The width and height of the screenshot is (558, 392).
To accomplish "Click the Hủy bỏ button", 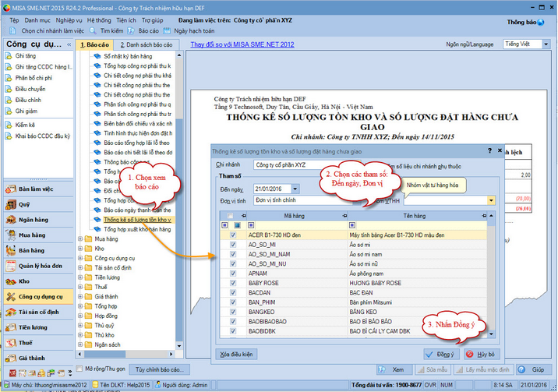I will point(482,355).
